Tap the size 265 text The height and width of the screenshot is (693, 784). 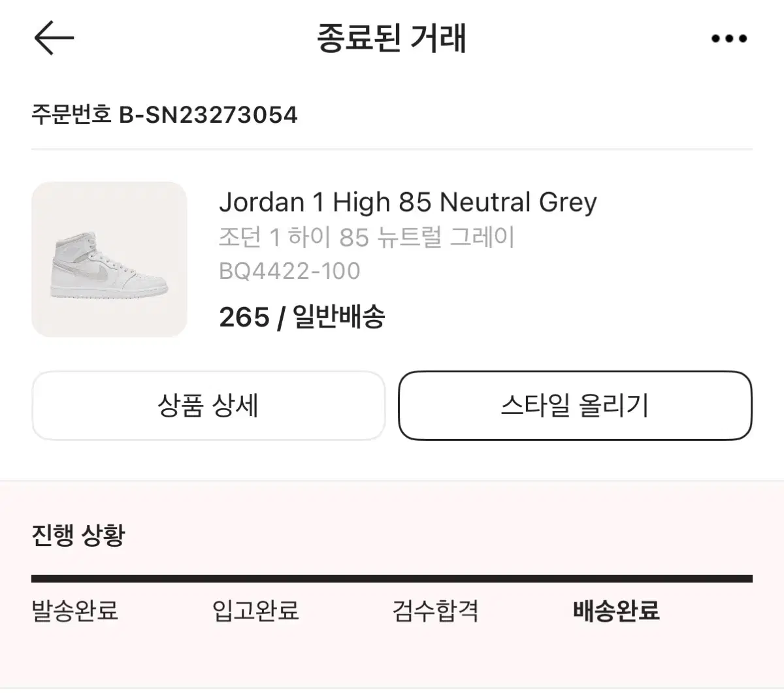(x=244, y=317)
